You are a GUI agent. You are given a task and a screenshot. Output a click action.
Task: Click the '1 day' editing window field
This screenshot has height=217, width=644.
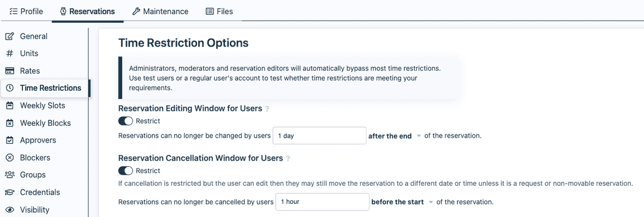tap(319, 136)
